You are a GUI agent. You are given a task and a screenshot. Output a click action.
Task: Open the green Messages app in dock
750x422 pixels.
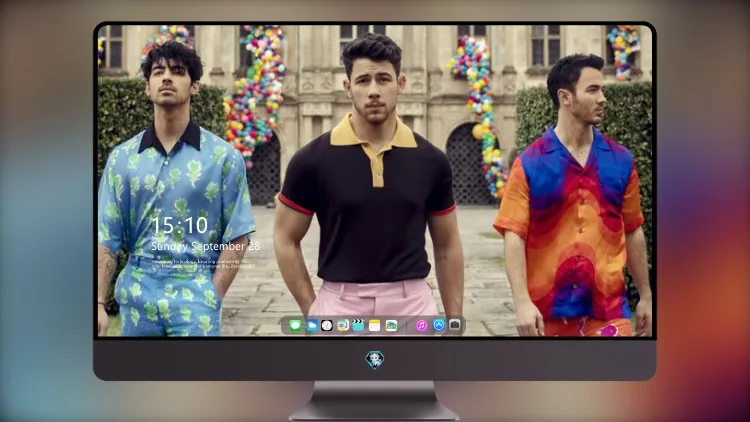pos(295,326)
